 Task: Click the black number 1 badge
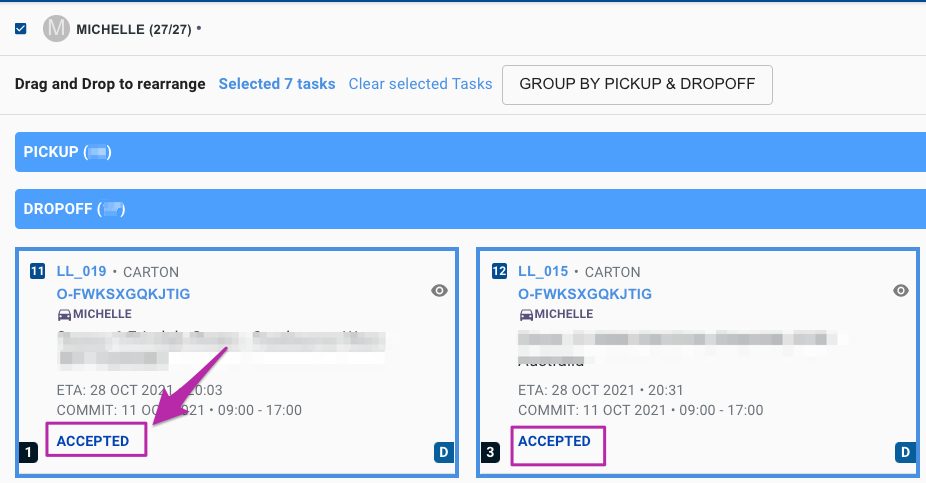(28, 453)
